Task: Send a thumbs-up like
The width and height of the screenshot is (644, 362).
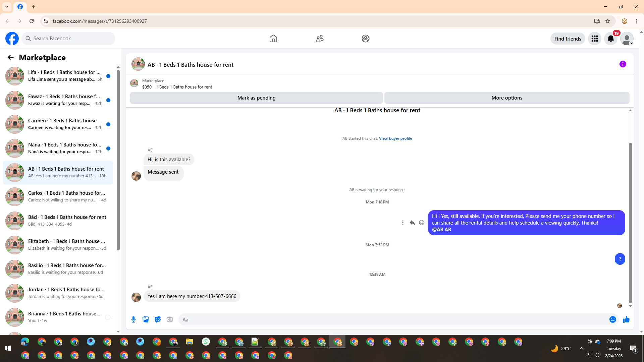Action: (x=626, y=319)
